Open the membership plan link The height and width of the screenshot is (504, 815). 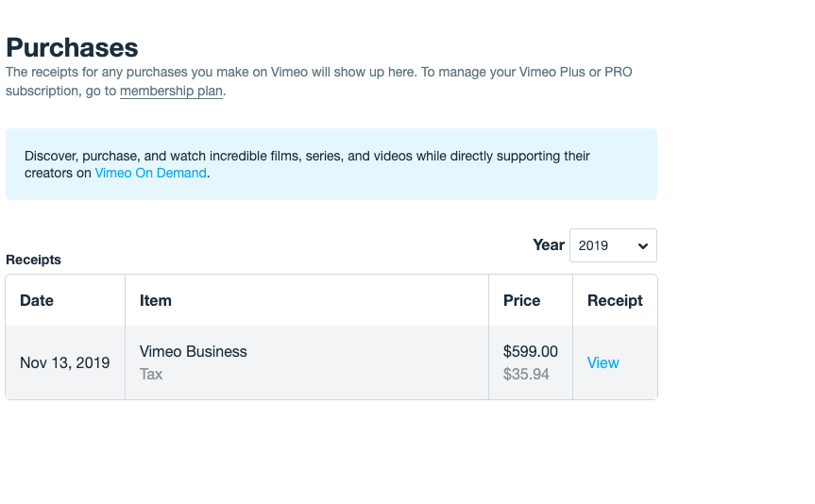point(171,91)
